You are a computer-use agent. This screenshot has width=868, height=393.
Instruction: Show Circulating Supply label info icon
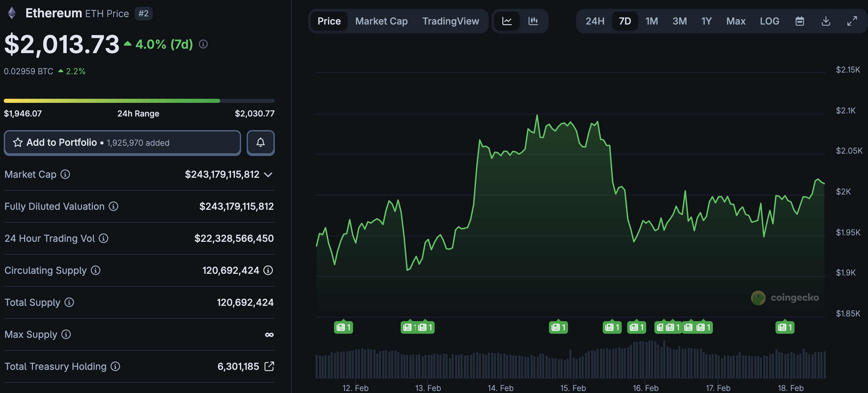coord(96,270)
